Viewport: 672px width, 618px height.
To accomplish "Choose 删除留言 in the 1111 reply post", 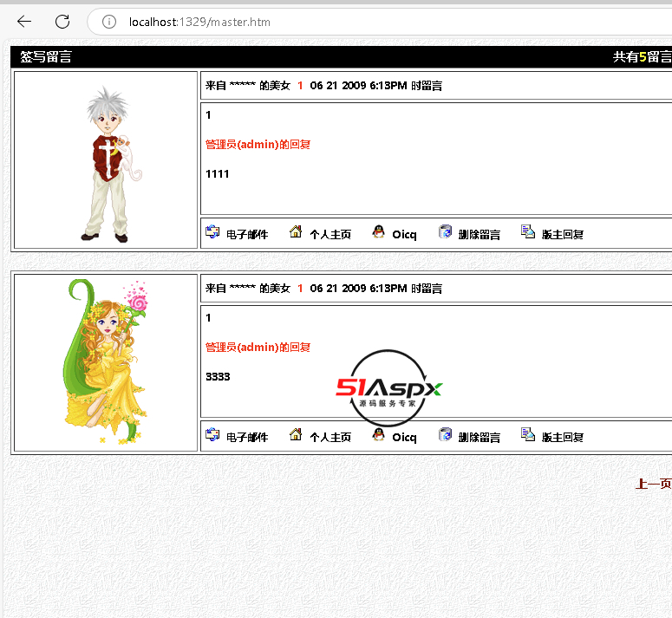I will click(x=480, y=234).
